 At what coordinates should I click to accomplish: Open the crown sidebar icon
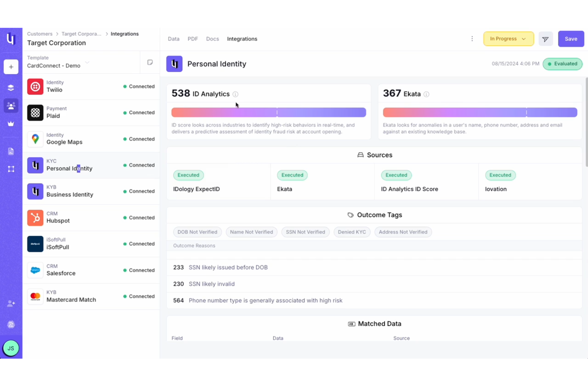coord(11,124)
